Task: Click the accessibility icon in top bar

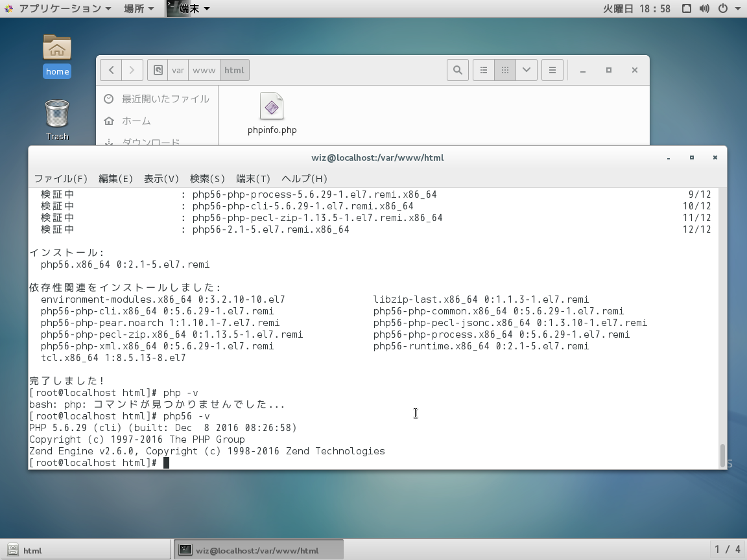Action: click(x=687, y=8)
